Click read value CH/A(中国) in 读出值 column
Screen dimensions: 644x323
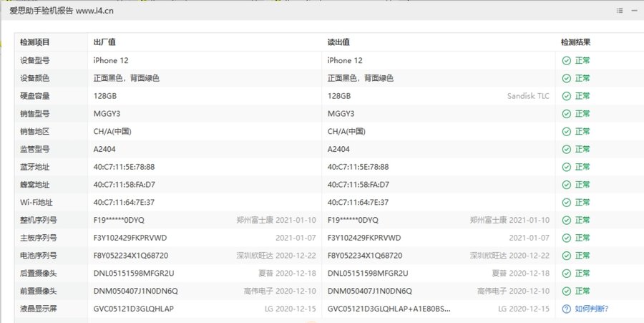[346, 132]
